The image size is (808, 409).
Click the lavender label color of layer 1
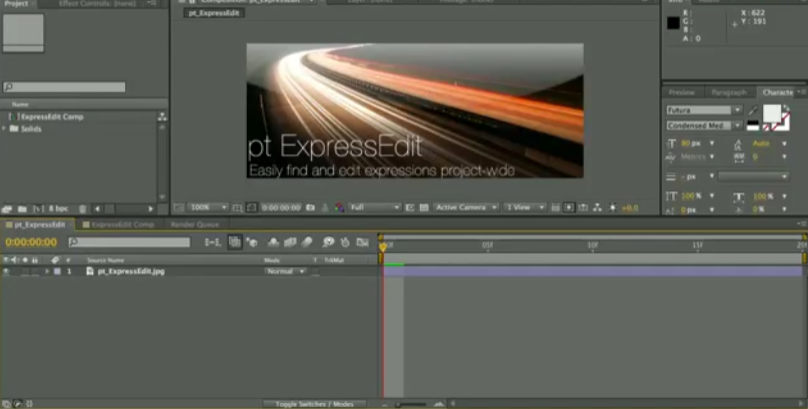[x=57, y=271]
